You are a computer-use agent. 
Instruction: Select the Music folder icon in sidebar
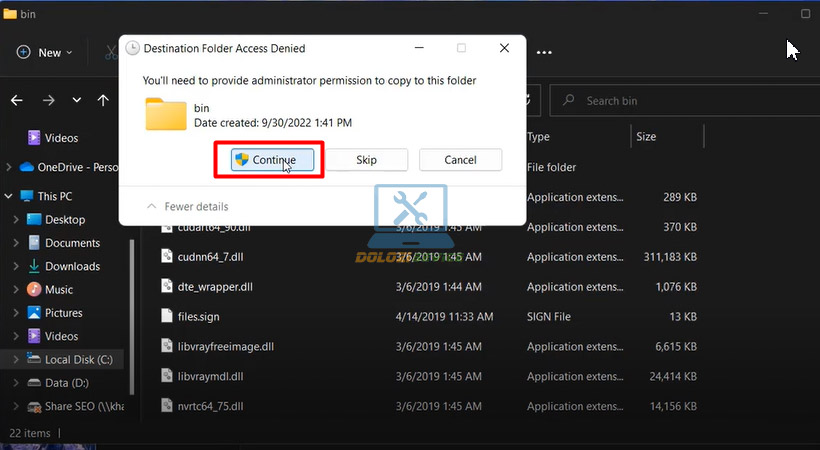34,289
